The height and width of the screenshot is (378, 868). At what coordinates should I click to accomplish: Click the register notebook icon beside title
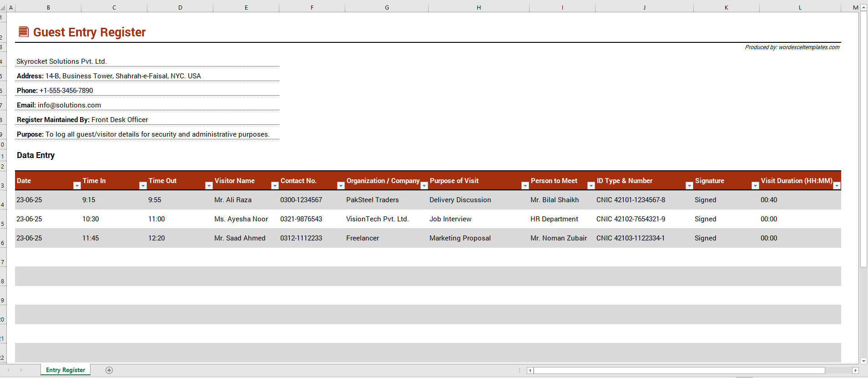tap(24, 32)
